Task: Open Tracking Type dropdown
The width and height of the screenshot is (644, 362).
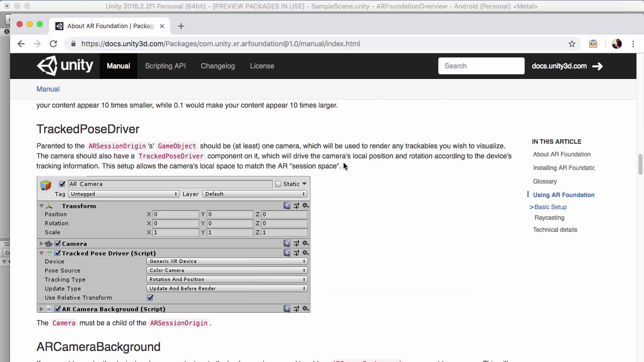Action: pos(227,280)
